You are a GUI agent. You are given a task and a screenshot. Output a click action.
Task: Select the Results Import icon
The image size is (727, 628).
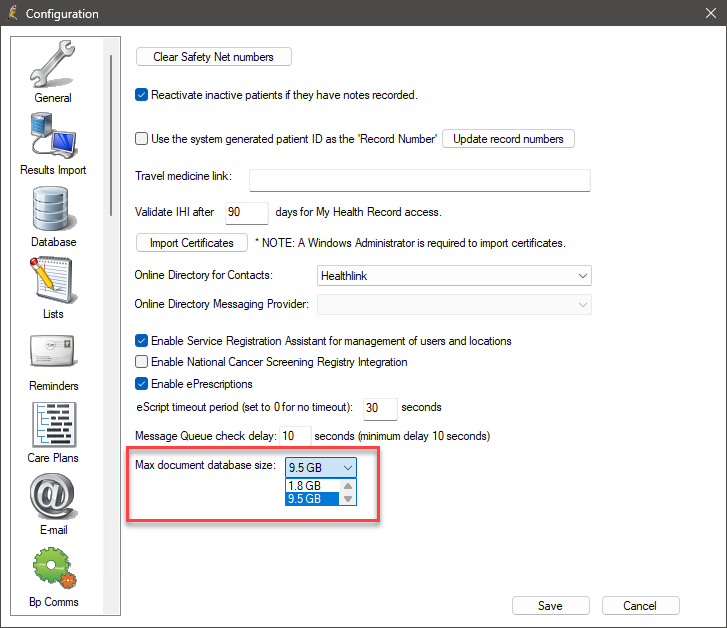[x=53, y=137]
